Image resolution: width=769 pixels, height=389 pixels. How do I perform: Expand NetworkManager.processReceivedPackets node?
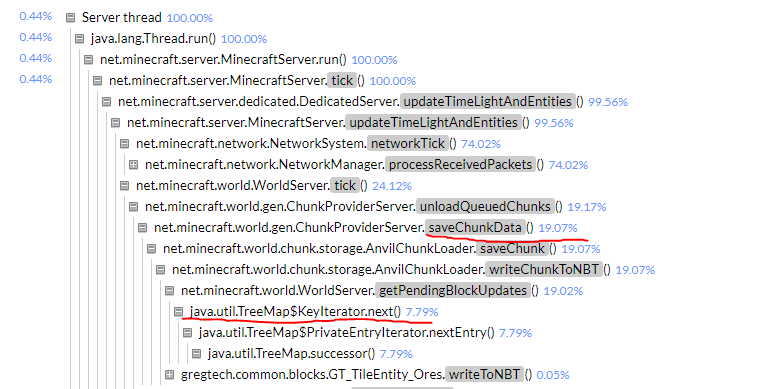(x=133, y=165)
